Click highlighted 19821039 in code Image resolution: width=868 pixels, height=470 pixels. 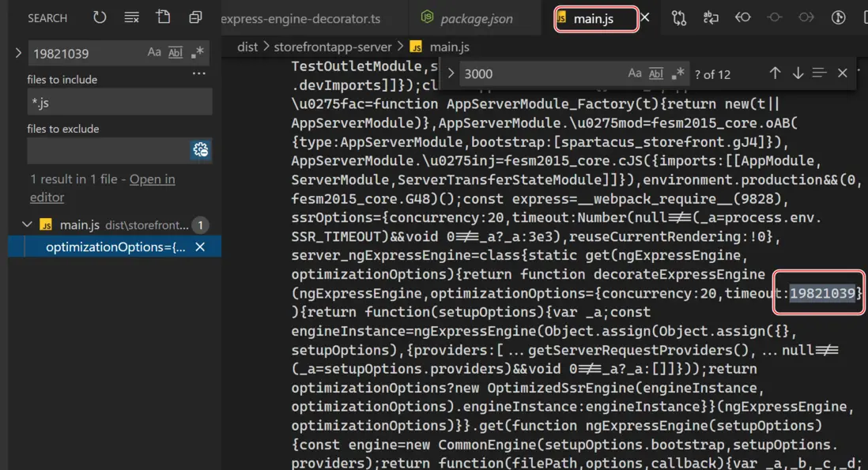[822, 293]
